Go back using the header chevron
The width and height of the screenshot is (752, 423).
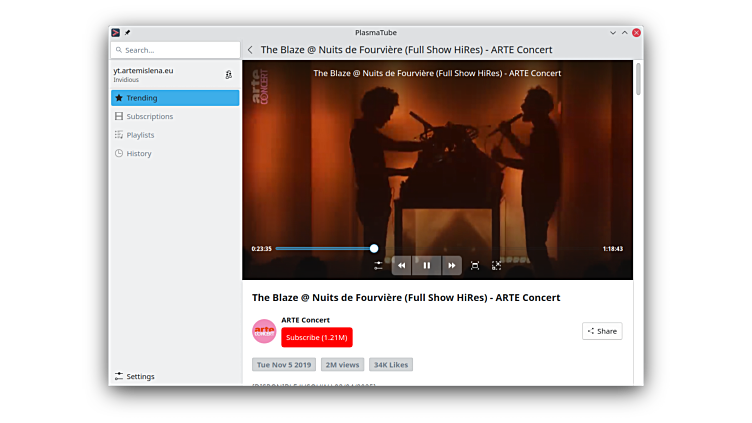pyautogui.click(x=250, y=50)
